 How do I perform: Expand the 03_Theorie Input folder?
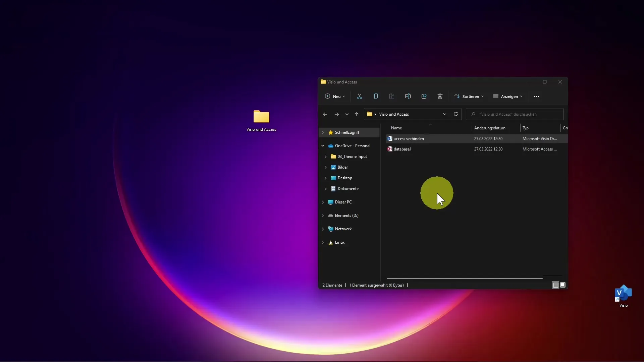coord(326,157)
